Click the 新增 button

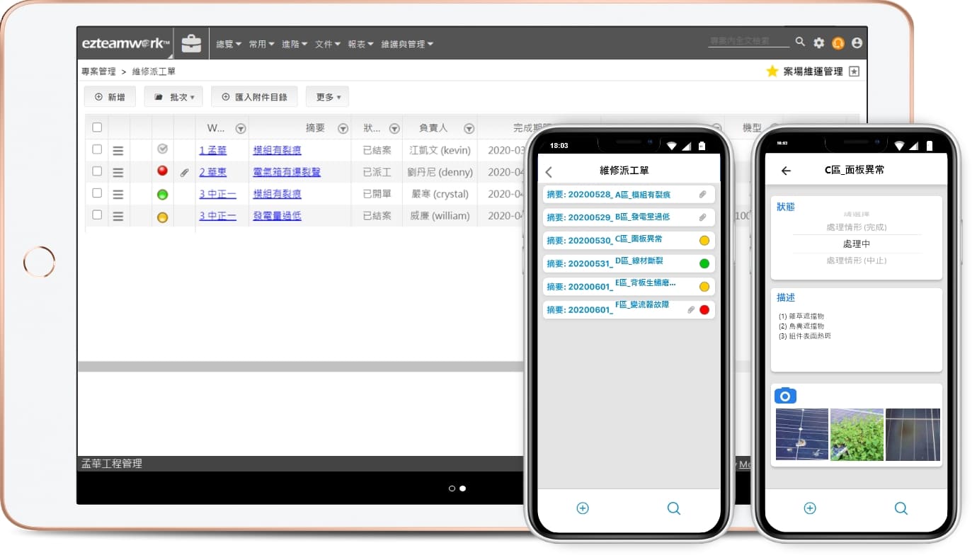click(110, 97)
